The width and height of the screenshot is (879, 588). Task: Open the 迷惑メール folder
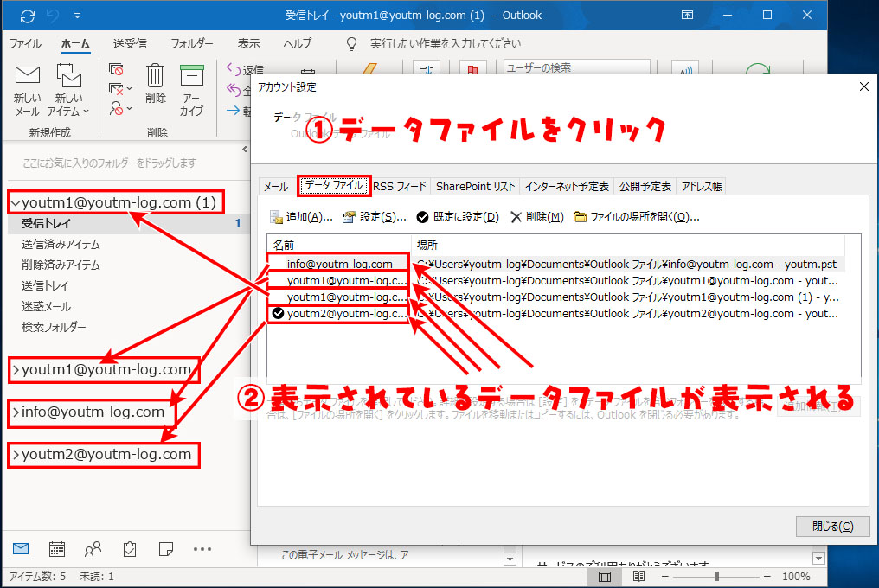[46, 307]
